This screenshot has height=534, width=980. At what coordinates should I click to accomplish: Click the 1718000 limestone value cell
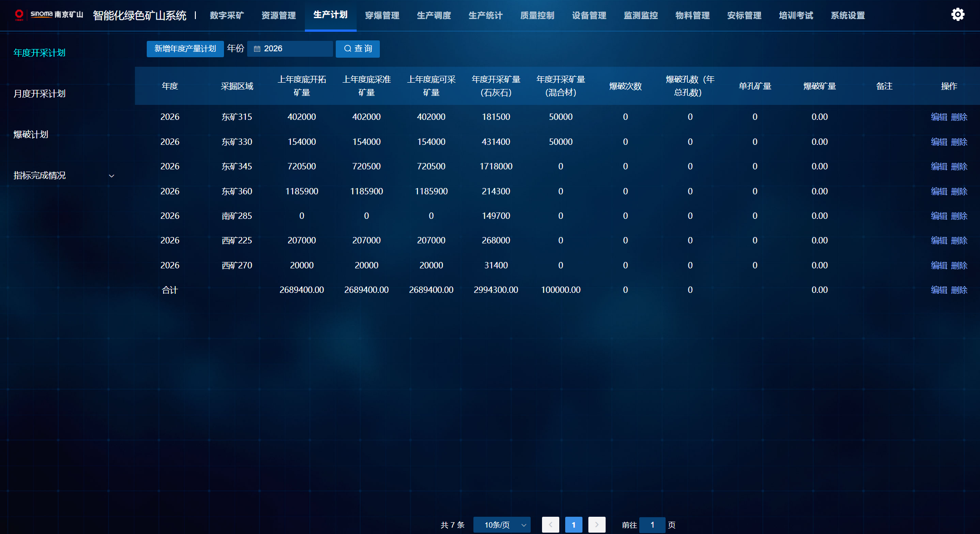[496, 167]
